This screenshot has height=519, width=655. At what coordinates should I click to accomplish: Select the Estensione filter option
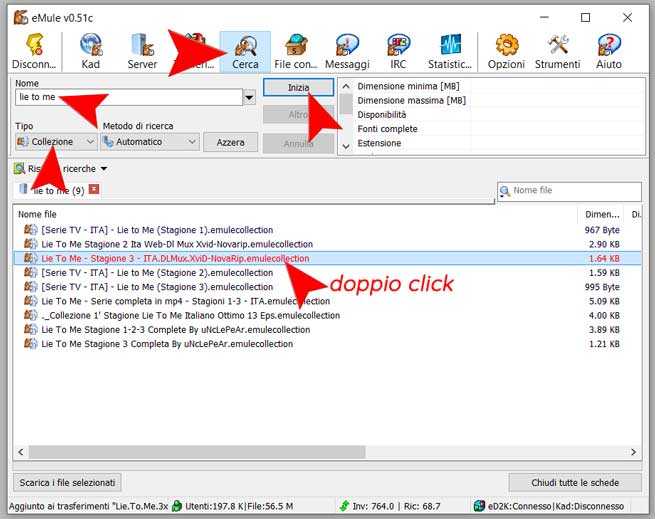click(379, 143)
